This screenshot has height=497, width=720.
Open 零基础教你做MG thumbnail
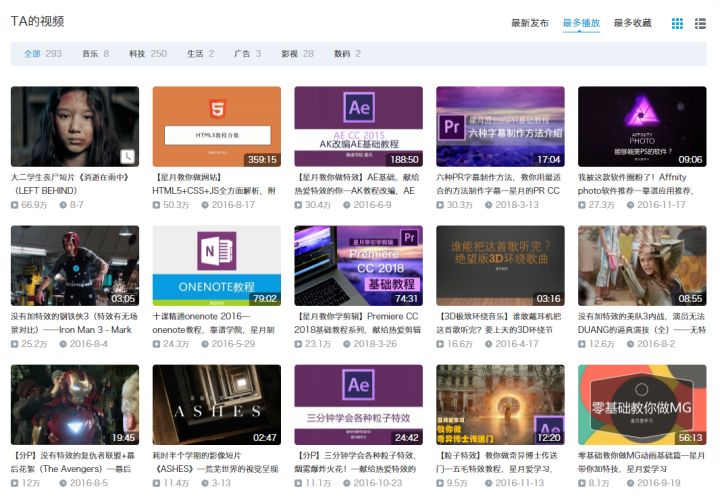tap(642, 405)
